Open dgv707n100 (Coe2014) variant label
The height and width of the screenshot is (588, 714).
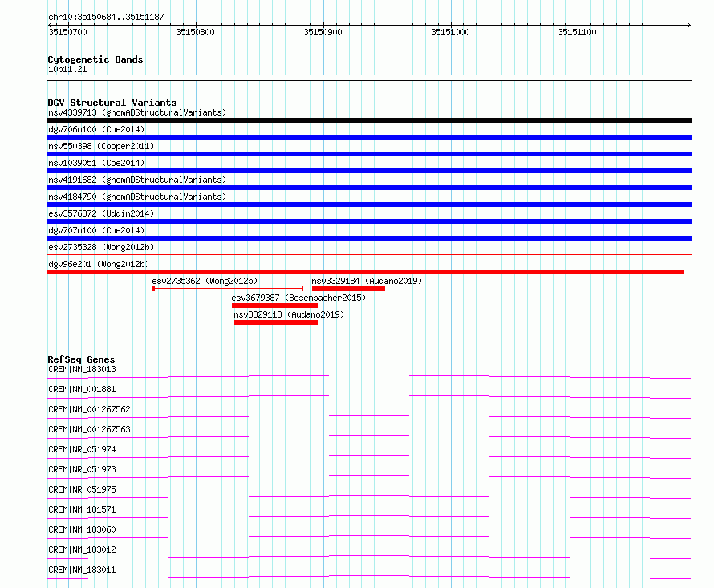[96, 230]
